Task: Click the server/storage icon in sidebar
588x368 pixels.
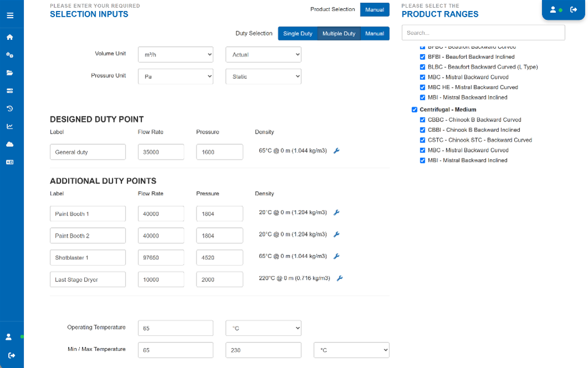Action: point(10,91)
